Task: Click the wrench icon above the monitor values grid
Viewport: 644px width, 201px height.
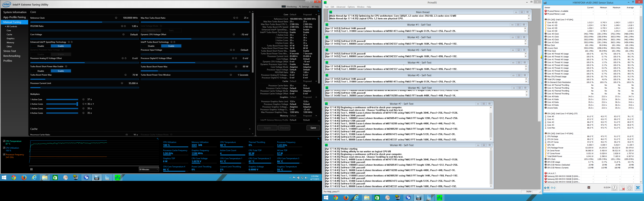Action: pyautogui.click(x=318, y=139)
